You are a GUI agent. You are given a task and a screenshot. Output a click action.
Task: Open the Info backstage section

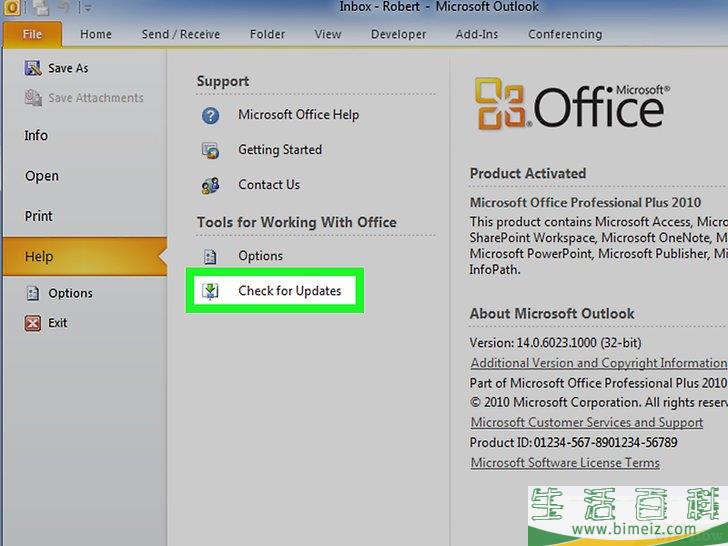tap(36, 136)
